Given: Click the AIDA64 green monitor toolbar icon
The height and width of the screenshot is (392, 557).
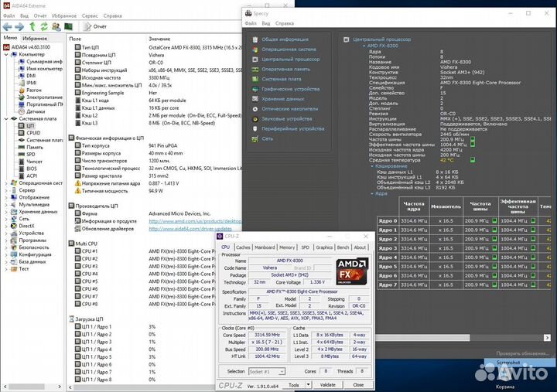Looking at the screenshot, I should [68, 26].
